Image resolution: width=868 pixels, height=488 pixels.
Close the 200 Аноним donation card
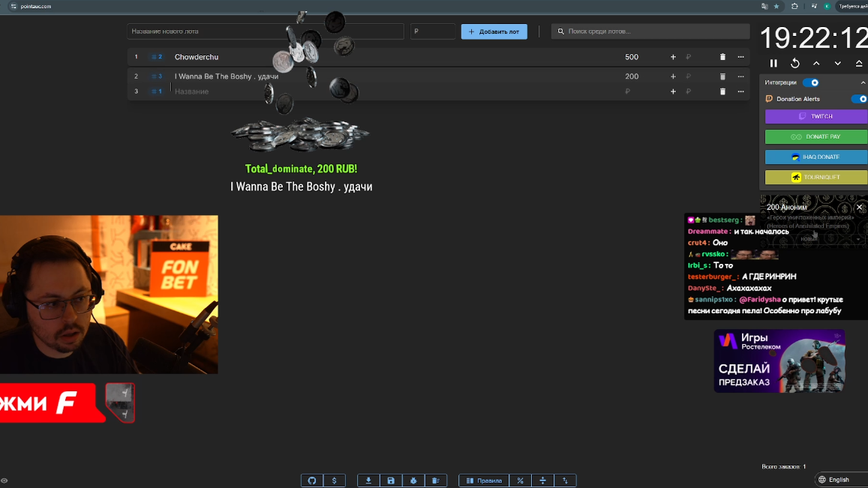coord(859,207)
